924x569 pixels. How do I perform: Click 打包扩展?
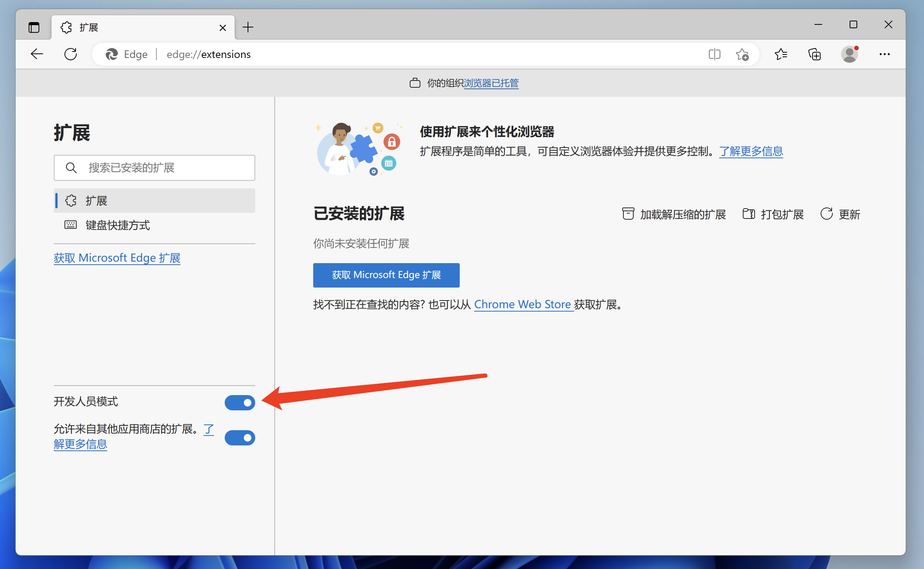pyautogui.click(x=773, y=214)
